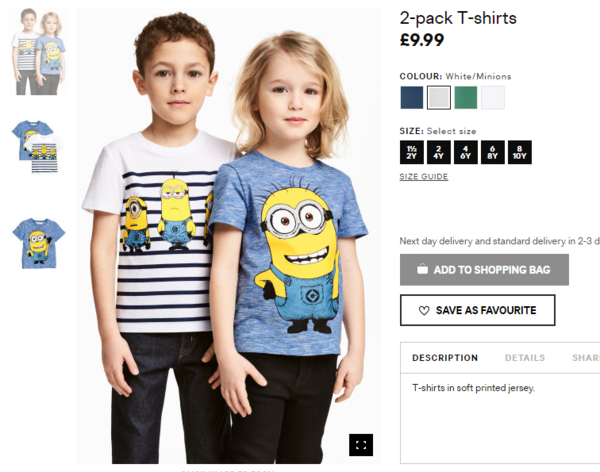
Task: Select the light grey colour swatch
Action: click(439, 98)
